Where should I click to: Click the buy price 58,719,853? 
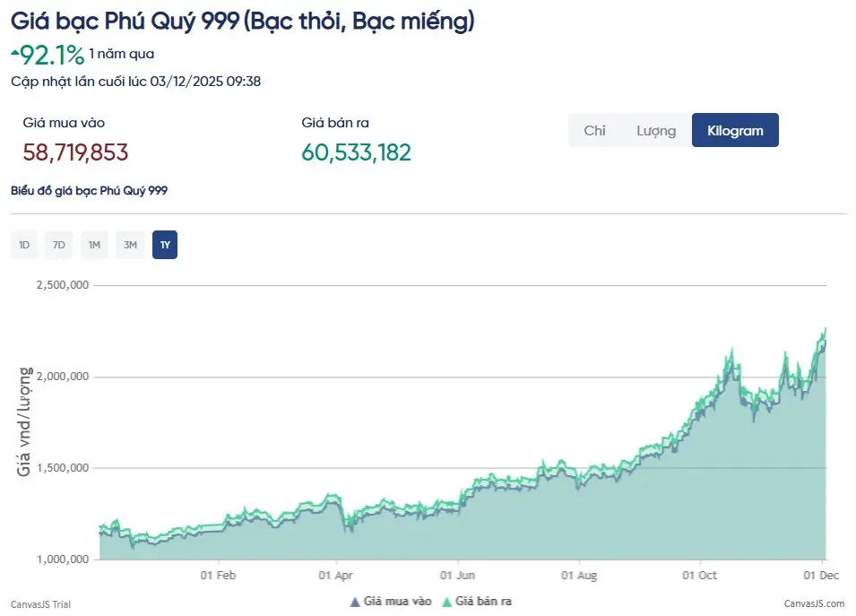[x=75, y=152]
